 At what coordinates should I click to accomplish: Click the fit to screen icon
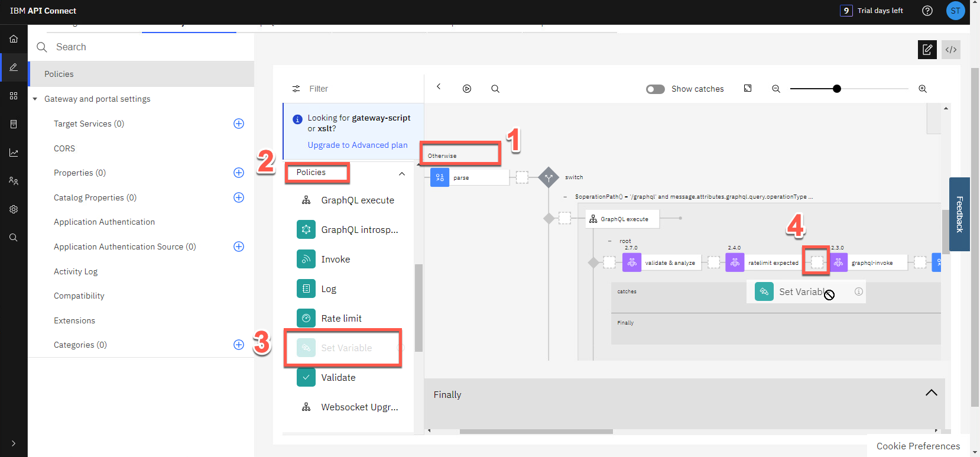pos(748,89)
